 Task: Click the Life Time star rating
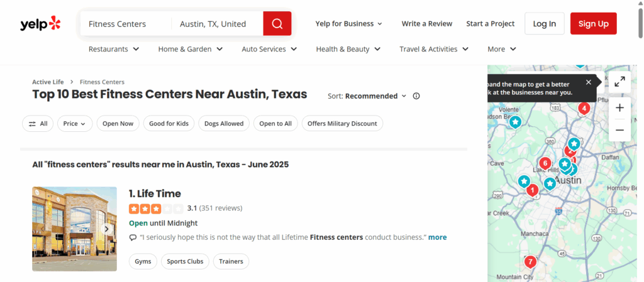(x=156, y=209)
